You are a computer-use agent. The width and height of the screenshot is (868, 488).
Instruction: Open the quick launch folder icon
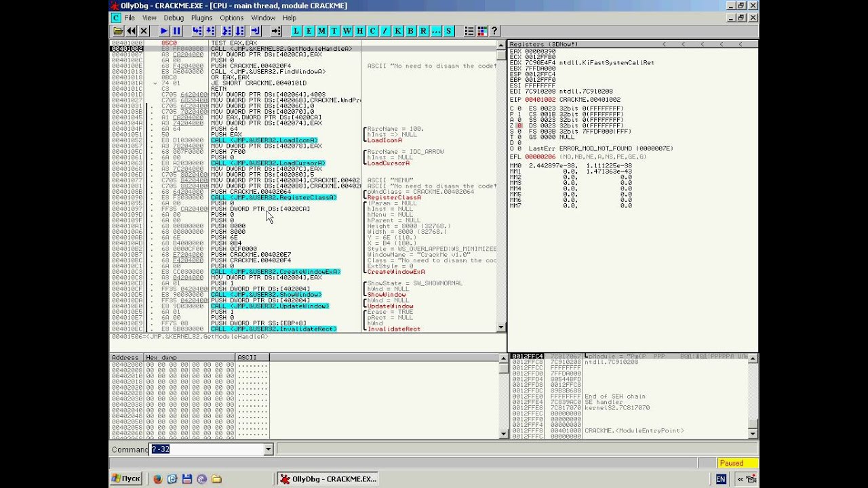(216, 479)
